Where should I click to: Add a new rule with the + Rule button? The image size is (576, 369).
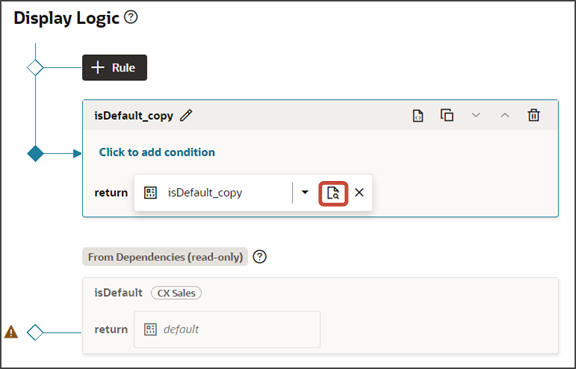[115, 68]
